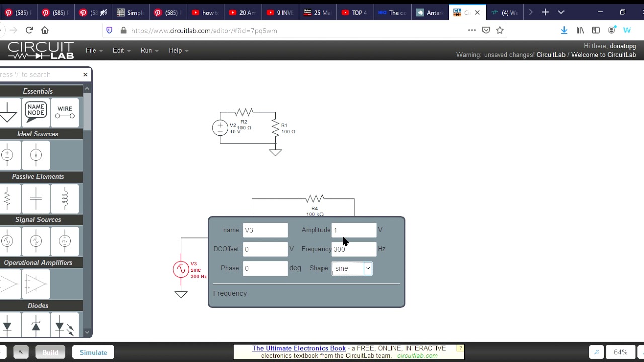
Task: Open a new browser tab
Action: pos(545,12)
